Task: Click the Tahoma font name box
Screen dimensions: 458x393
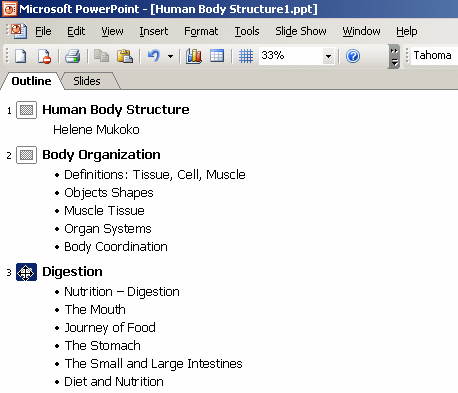Action: point(434,55)
